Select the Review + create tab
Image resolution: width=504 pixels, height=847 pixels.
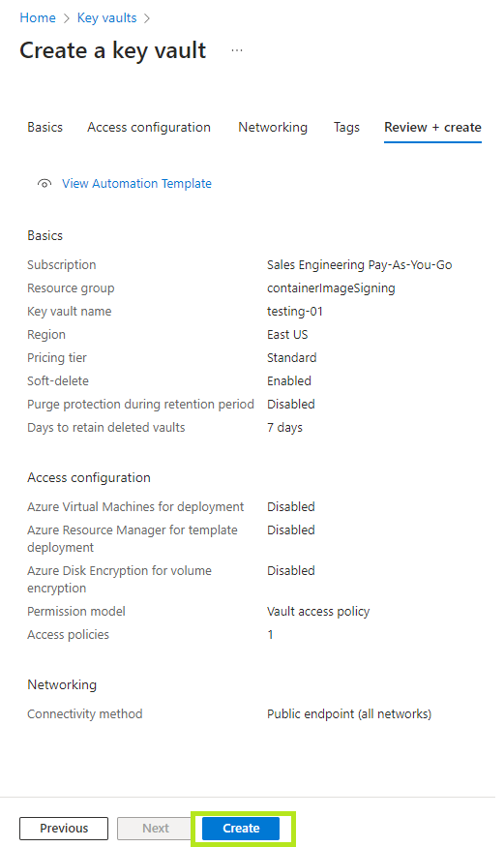pos(432,128)
